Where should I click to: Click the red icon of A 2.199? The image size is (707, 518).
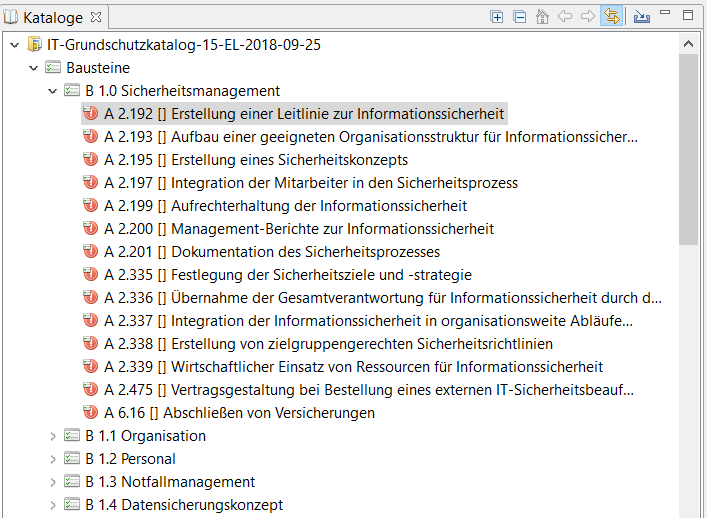click(91, 205)
